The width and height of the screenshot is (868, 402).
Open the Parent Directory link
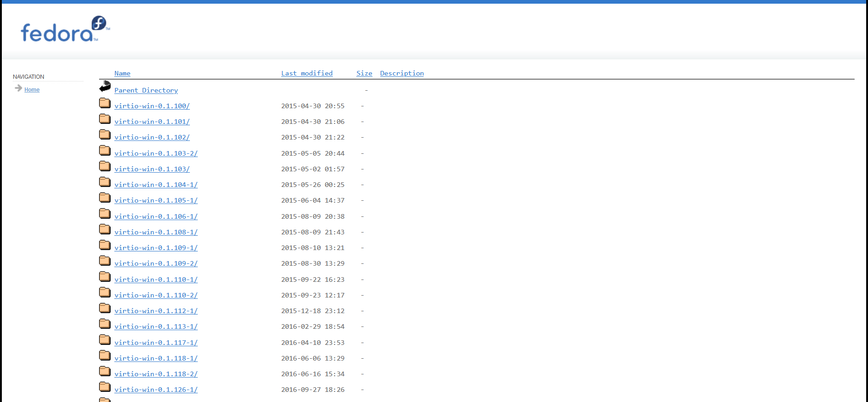pyautogui.click(x=146, y=90)
